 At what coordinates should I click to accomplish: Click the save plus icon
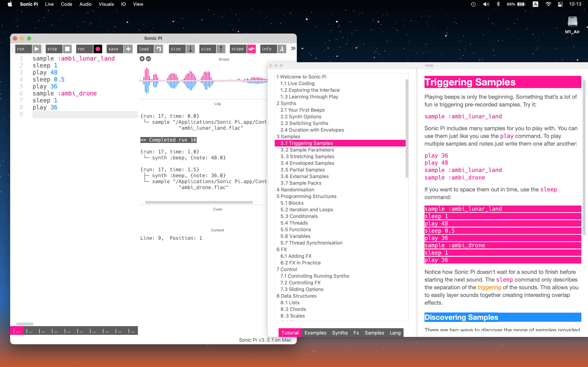pyautogui.click(x=128, y=49)
